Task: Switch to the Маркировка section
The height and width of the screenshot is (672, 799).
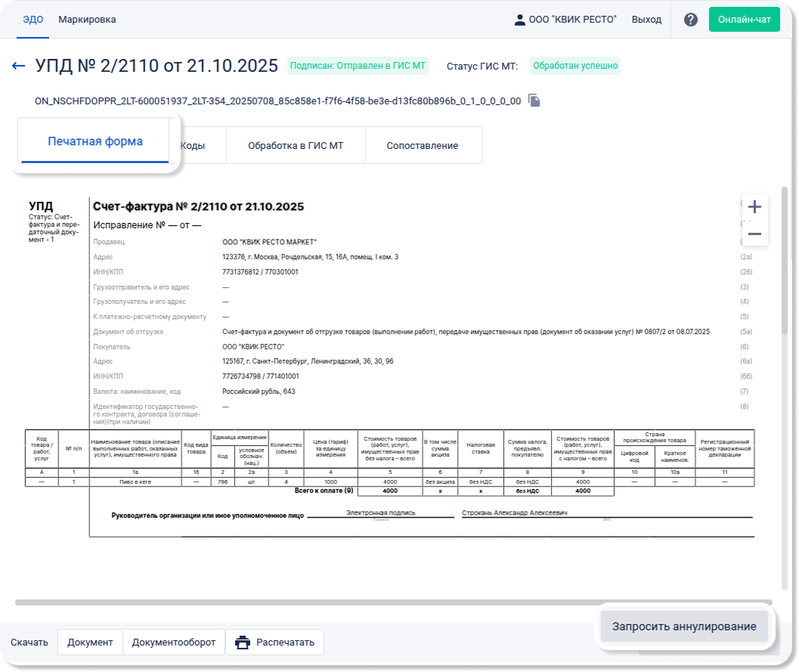Action: (87, 20)
